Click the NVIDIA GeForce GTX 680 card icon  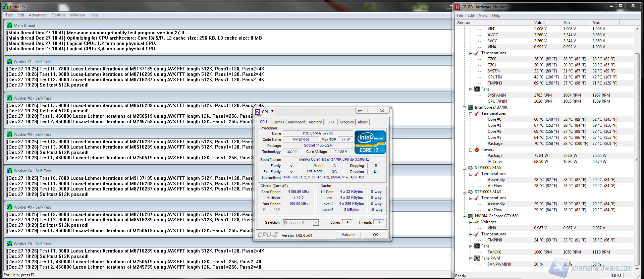(x=471, y=216)
